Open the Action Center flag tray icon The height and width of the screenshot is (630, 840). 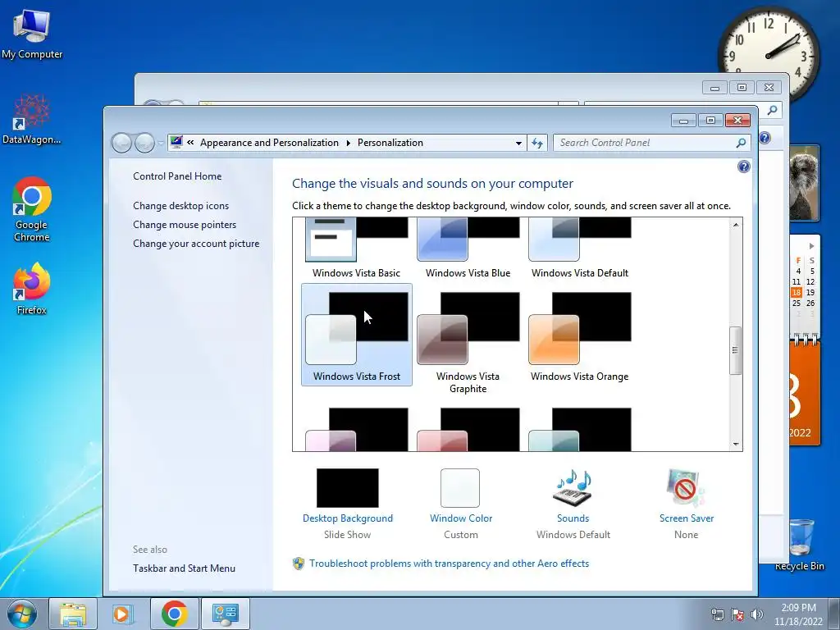737,614
